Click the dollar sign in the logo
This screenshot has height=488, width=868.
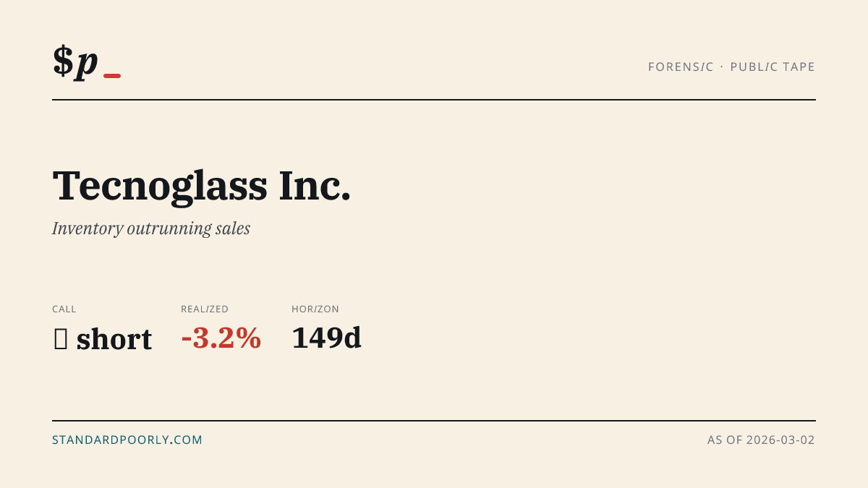pyautogui.click(x=63, y=61)
